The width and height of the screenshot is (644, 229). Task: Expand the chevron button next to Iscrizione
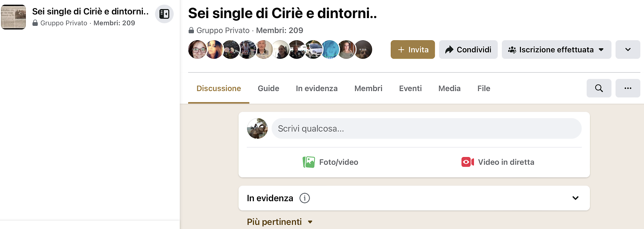(x=628, y=50)
